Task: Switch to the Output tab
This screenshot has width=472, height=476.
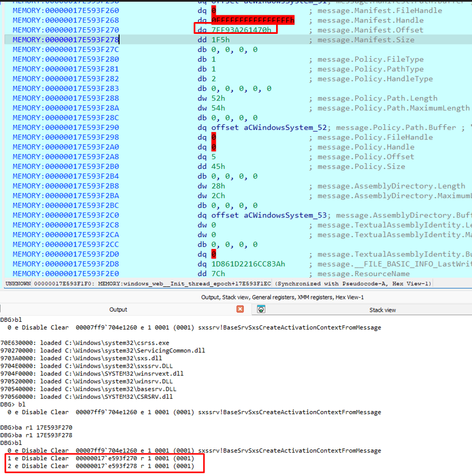Action: [x=118, y=309]
